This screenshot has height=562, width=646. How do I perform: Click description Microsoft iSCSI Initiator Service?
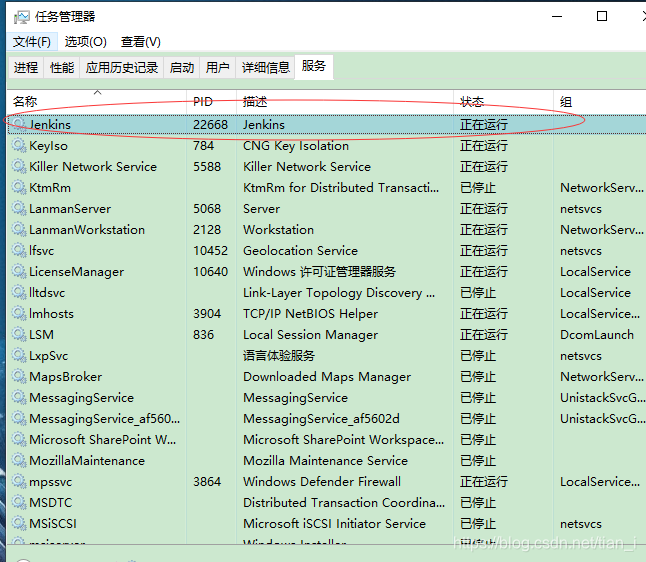pos(335,524)
